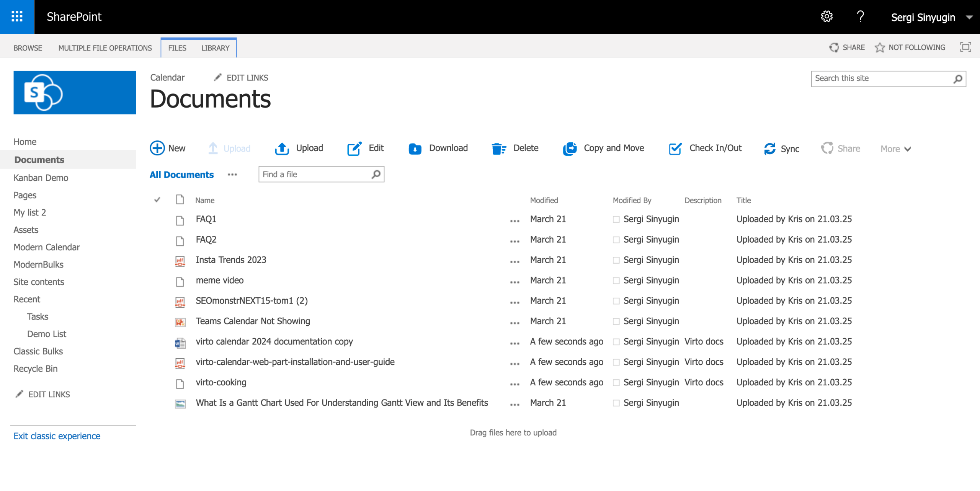Open ellipsis menu for meme video
The image size is (980, 491).
pos(514,282)
